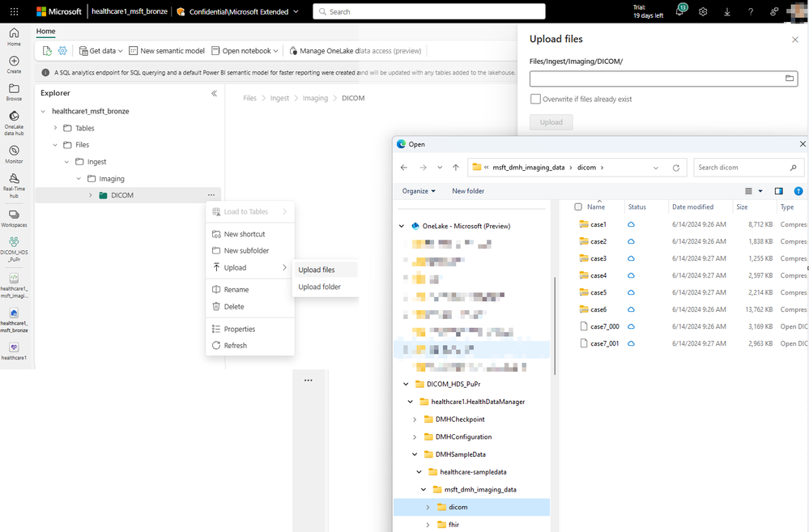Expand DMHCheckpoint folder in tree

(x=415, y=419)
